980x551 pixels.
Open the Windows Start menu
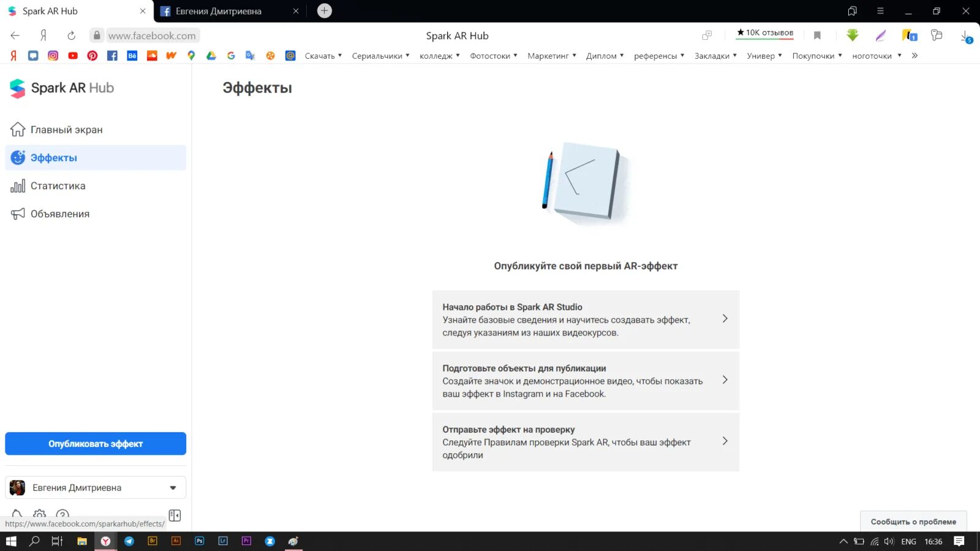point(11,541)
